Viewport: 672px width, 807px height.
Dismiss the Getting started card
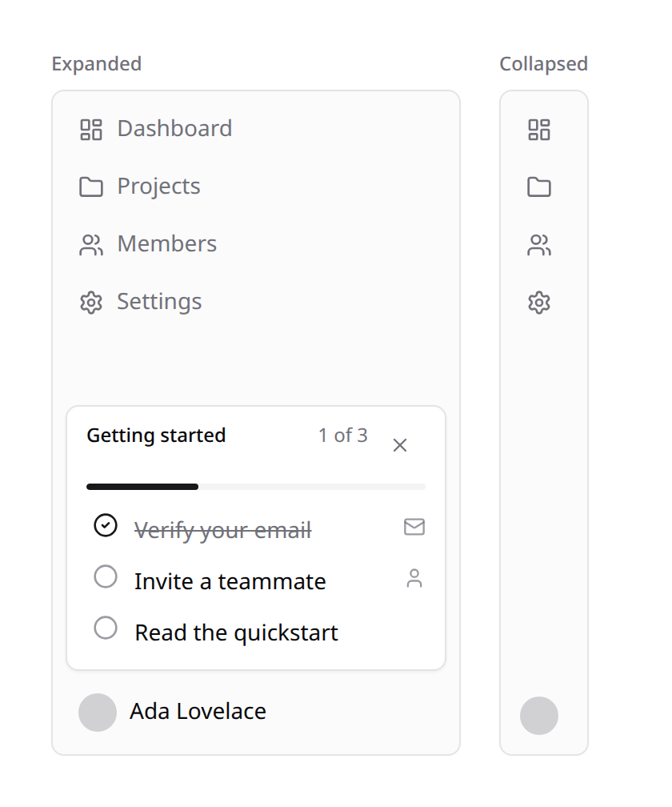tap(400, 445)
